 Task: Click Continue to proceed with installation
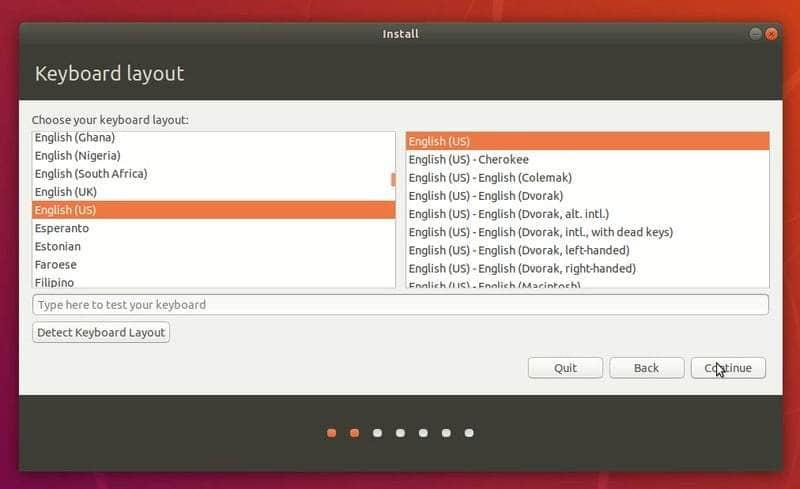point(728,368)
